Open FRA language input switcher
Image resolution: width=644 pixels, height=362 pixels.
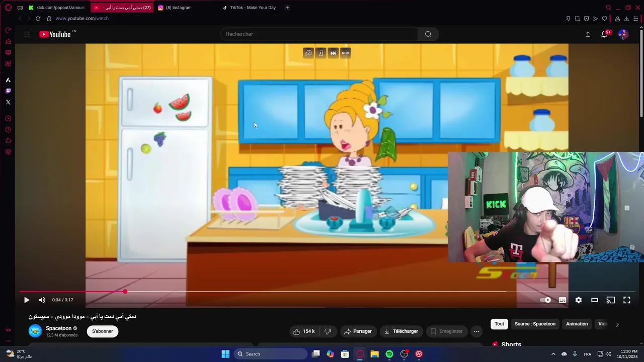(x=587, y=354)
